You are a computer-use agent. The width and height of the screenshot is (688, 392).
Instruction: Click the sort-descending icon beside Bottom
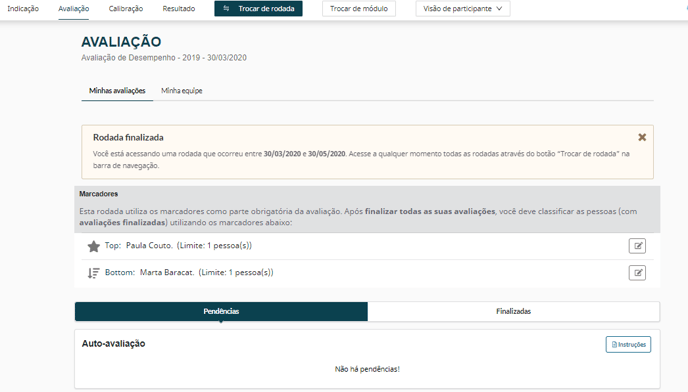[93, 273]
